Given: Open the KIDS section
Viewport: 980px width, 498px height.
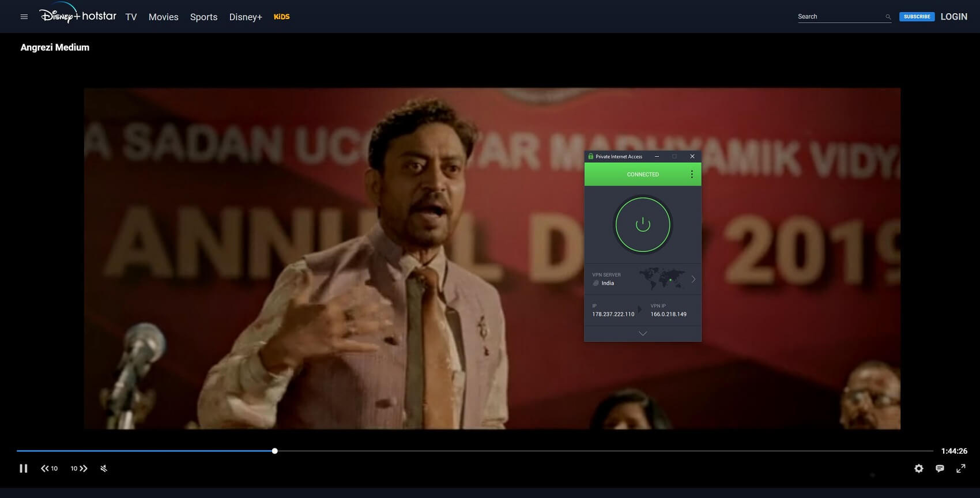Looking at the screenshot, I should tap(282, 17).
